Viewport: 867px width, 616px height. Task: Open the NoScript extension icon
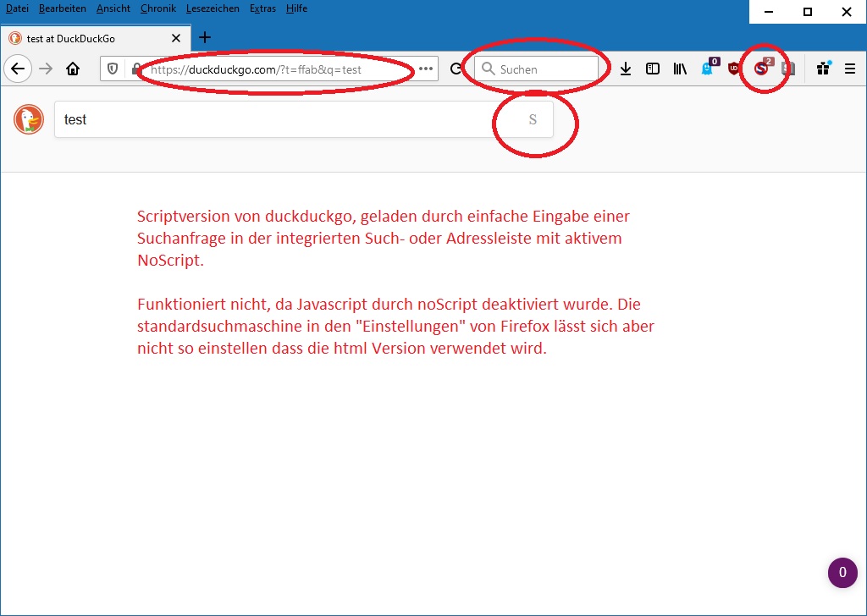point(764,68)
